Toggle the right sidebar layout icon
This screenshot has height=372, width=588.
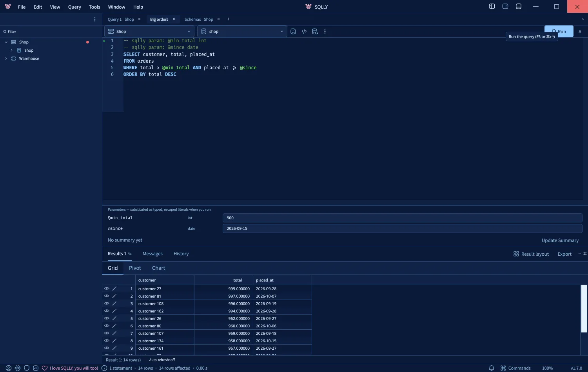(x=505, y=6)
